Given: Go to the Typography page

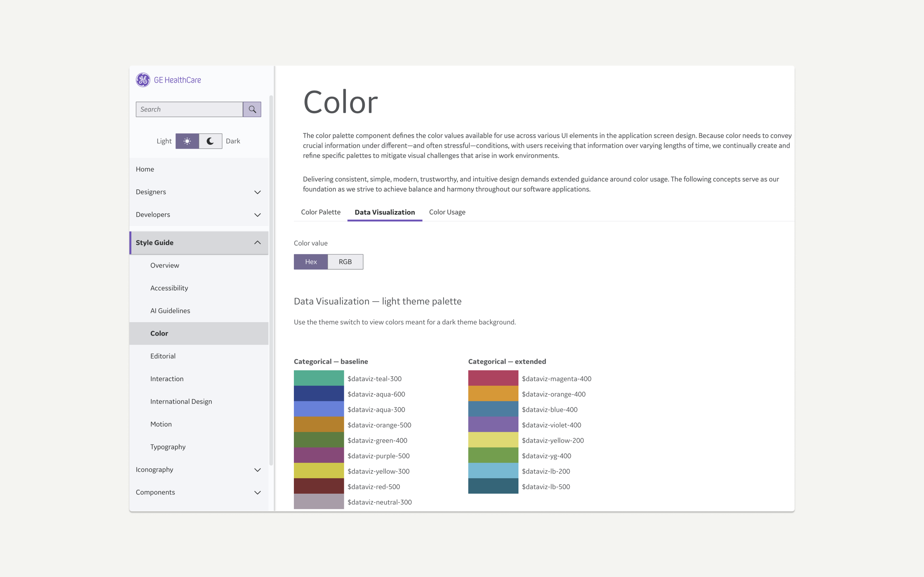Looking at the screenshot, I should coord(167,447).
